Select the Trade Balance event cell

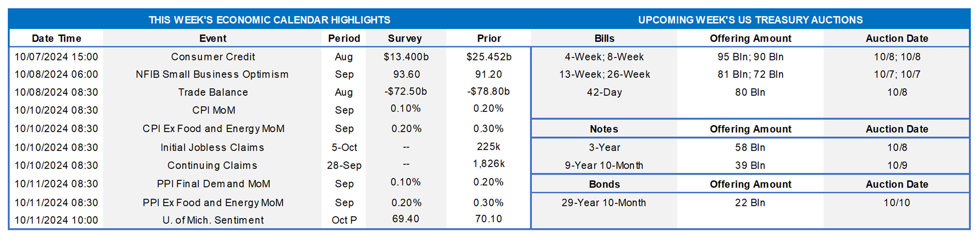(x=213, y=92)
